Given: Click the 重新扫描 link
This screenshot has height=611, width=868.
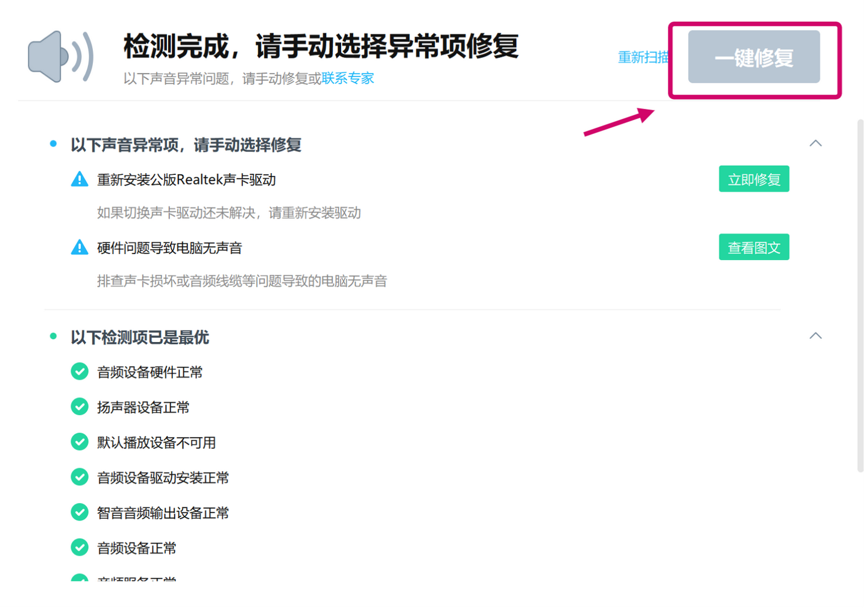Looking at the screenshot, I should (643, 57).
